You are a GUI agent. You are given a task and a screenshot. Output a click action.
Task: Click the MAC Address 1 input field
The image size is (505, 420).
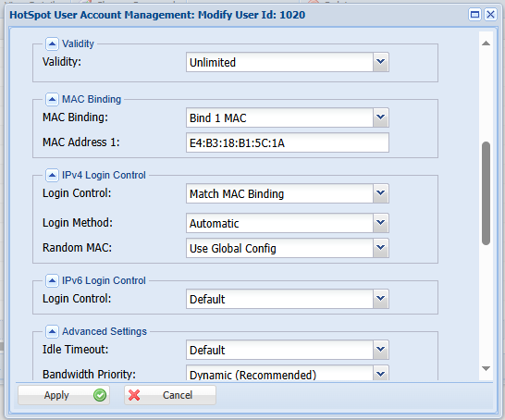[x=288, y=142]
